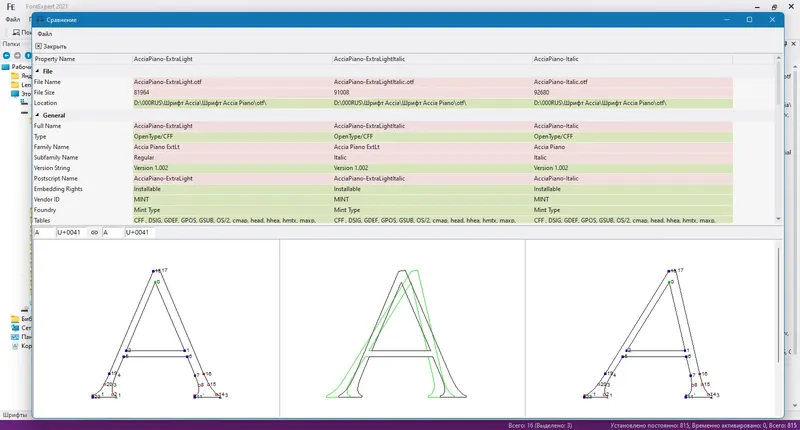Screen dimensions: 800x430
Task: Click the second U+0041 code field
Action: 140,233
